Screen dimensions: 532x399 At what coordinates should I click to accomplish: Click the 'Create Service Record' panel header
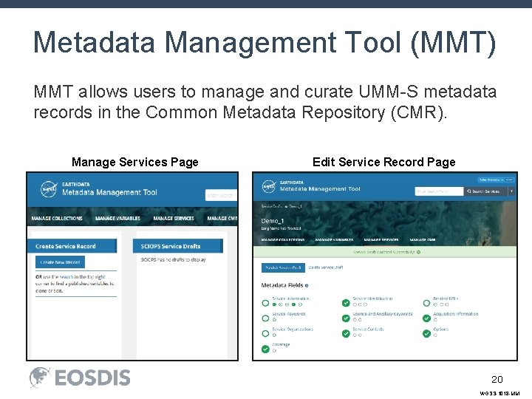pos(72,246)
